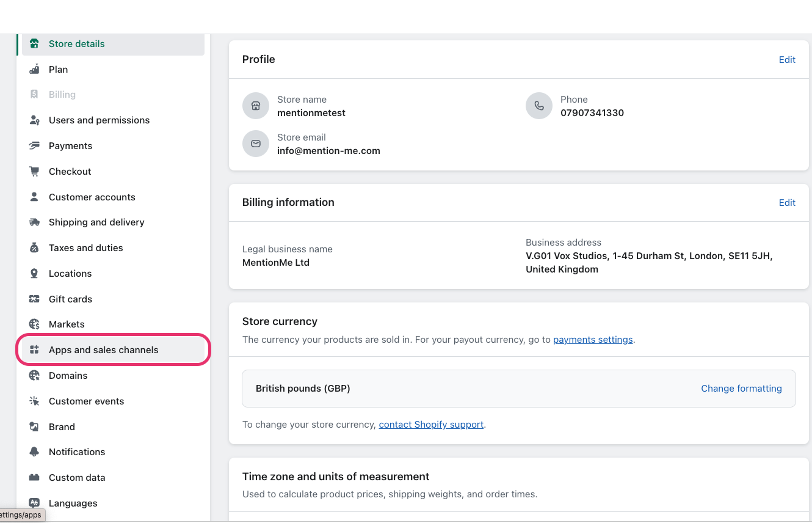This screenshot has height=523, width=812.
Task: Click the British pounds (GBP) currency label
Action: click(x=303, y=389)
